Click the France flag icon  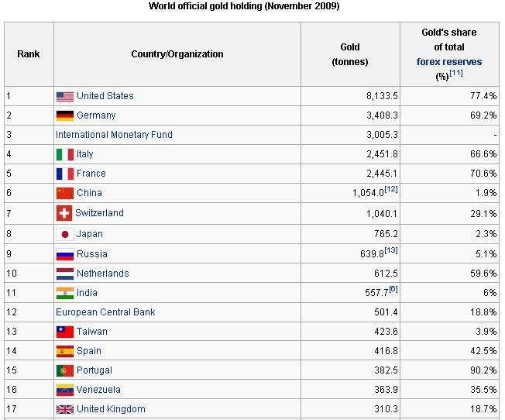(x=65, y=174)
